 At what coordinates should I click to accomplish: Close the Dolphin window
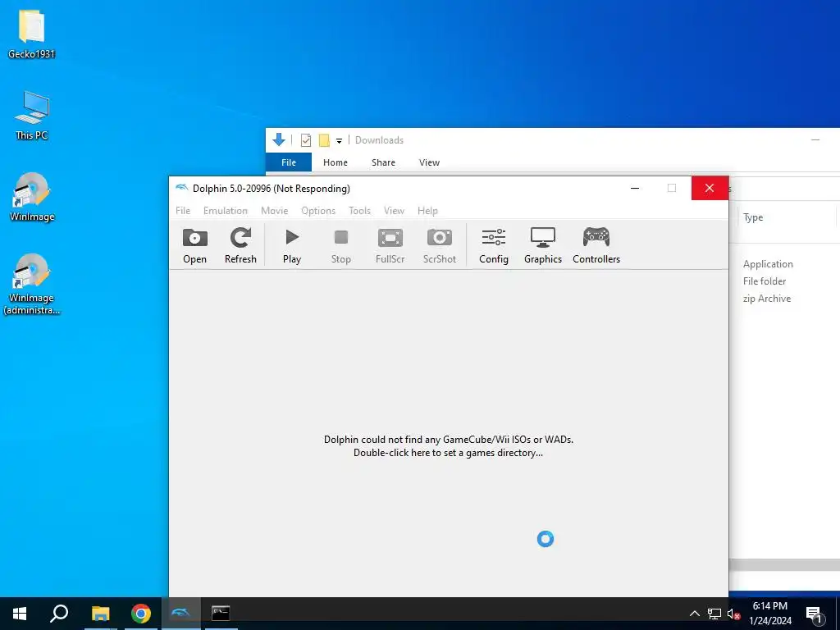tap(710, 188)
